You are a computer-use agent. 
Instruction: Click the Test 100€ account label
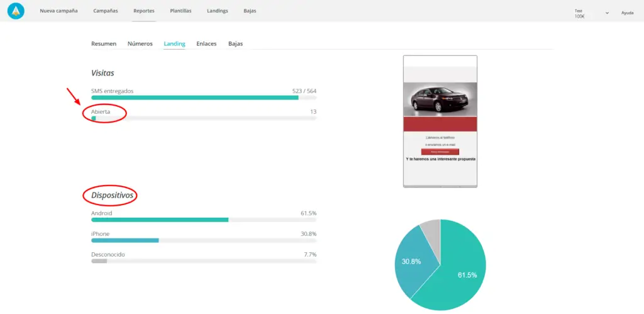coord(580,13)
